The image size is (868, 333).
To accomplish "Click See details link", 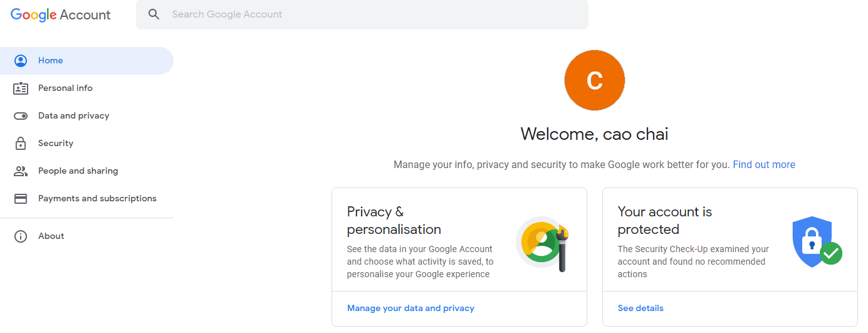I will (x=641, y=309).
